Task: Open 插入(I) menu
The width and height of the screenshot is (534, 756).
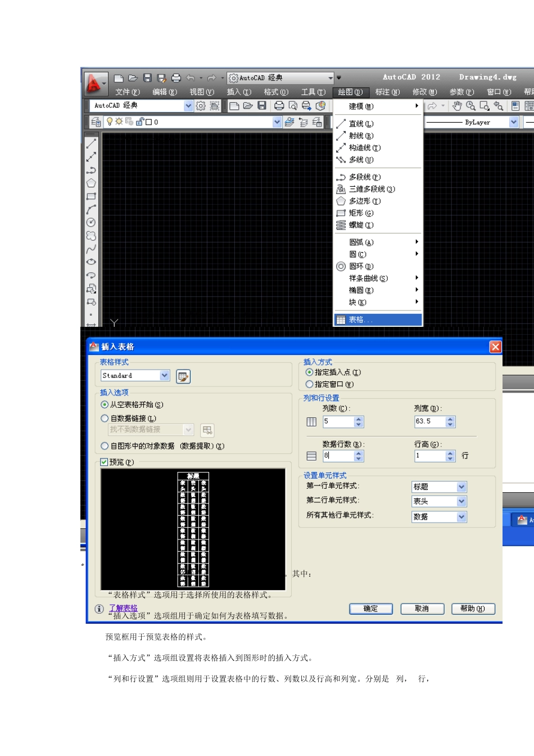Action: point(239,92)
